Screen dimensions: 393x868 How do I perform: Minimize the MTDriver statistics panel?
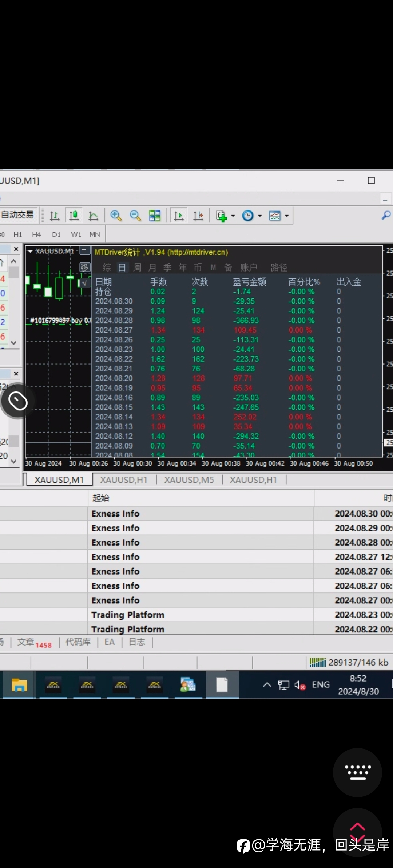[x=85, y=250]
